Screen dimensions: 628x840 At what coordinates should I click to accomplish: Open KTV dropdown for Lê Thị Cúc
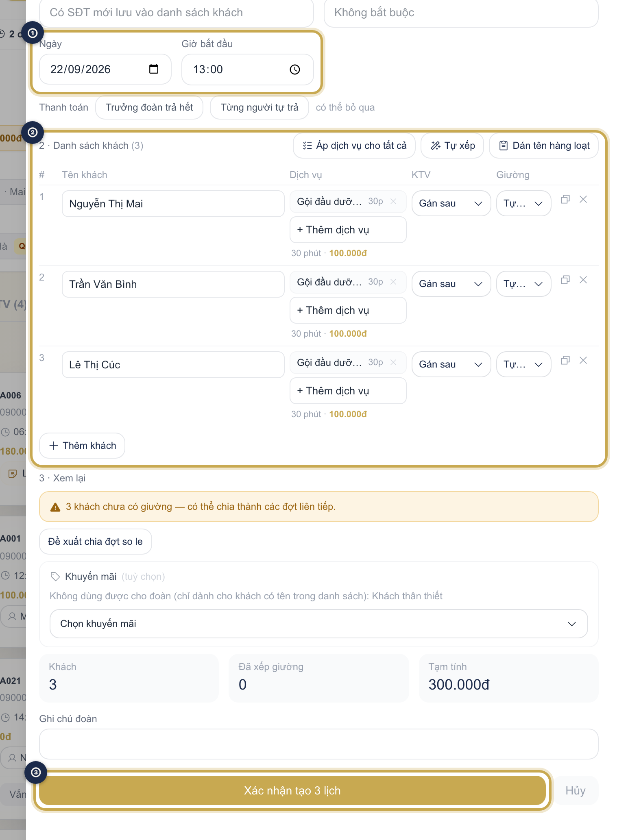(x=451, y=364)
